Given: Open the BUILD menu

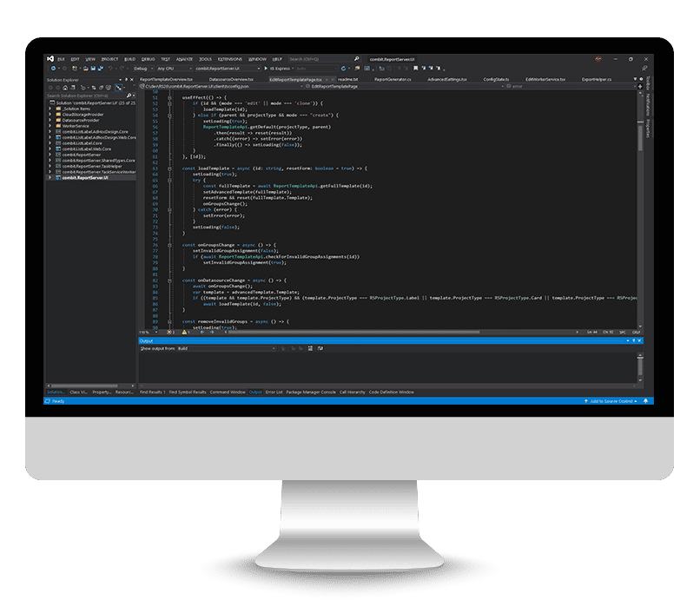Looking at the screenshot, I should pos(130,59).
